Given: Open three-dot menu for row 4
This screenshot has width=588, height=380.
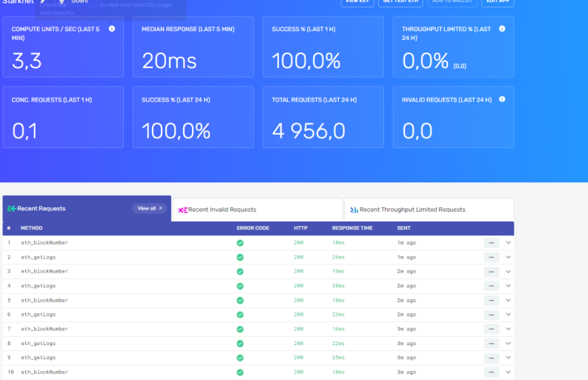Looking at the screenshot, I should click(492, 286).
